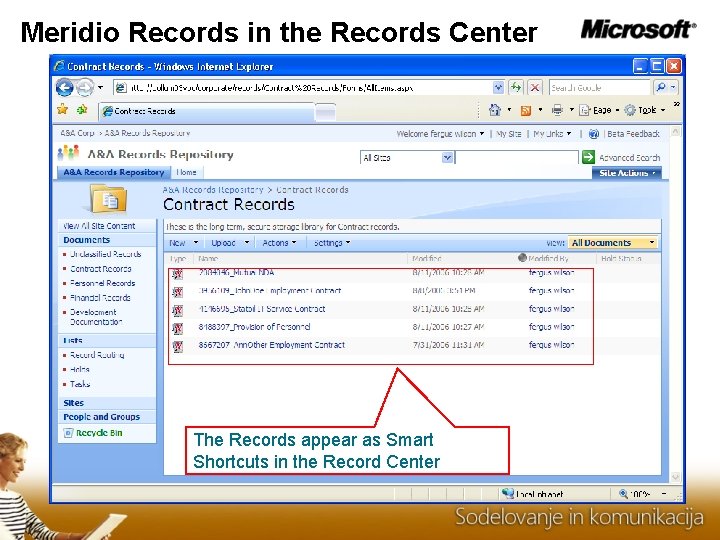Viewport: 720px width, 540px height.
Task: Expand the Upload menu dropdown
Action: pyautogui.click(x=247, y=242)
